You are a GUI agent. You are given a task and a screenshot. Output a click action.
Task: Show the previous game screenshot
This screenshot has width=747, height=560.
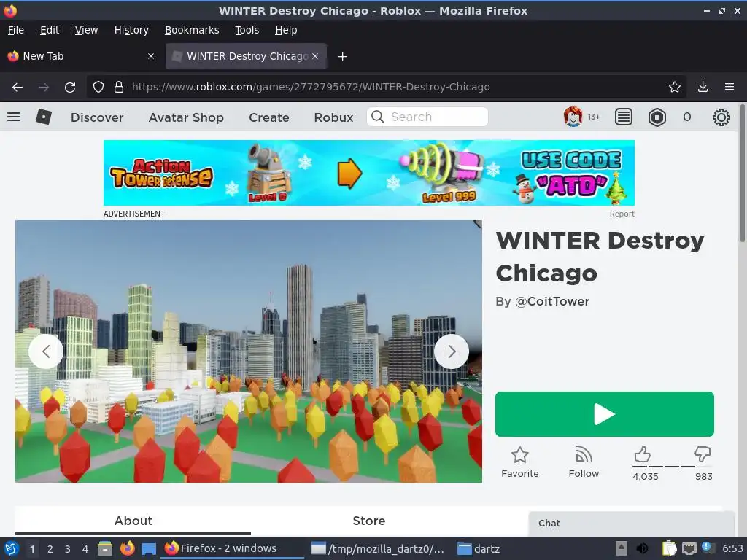pyautogui.click(x=46, y=351)
